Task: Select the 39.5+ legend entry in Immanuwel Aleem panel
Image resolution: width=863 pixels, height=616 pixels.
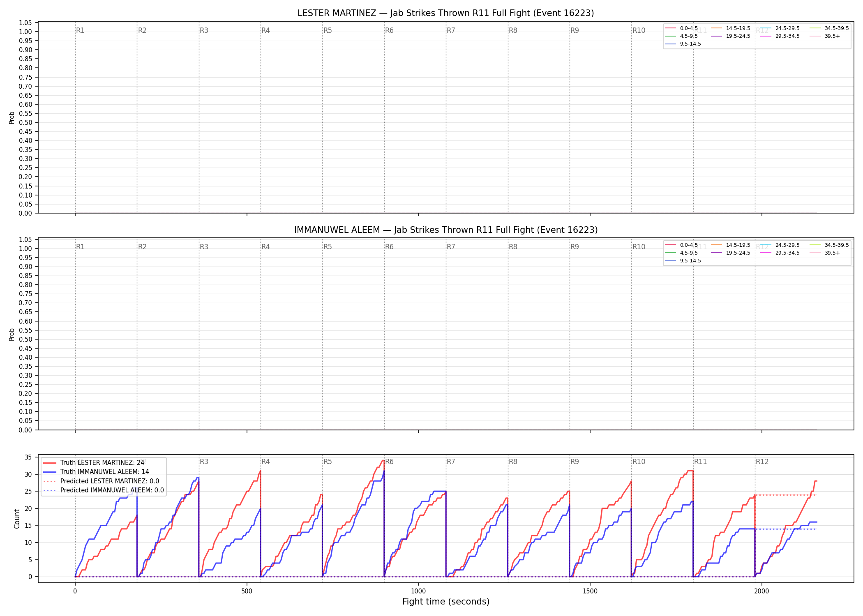Action: (x=825, y=253)
